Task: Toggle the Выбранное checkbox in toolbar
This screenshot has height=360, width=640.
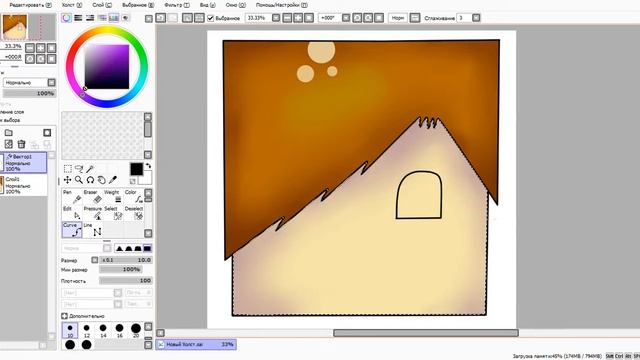Action: 211,18
